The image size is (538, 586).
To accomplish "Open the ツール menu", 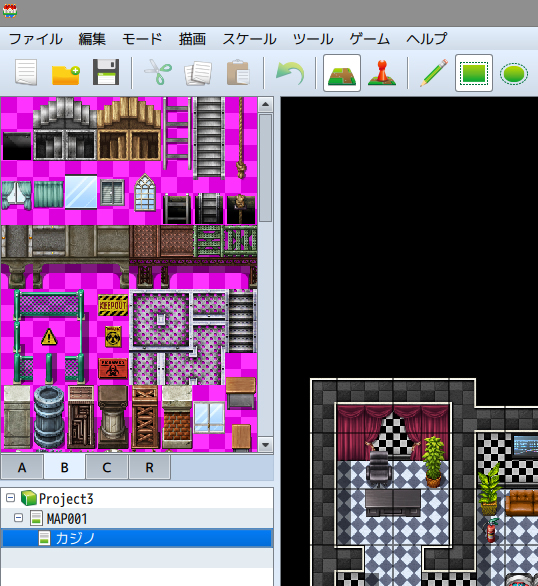I will 313,39.
